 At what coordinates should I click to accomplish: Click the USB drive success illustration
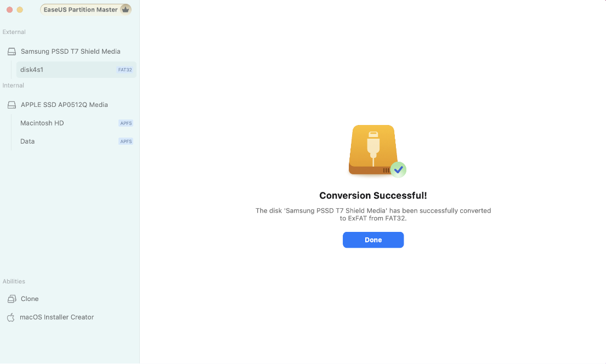[x=373, y=150]
